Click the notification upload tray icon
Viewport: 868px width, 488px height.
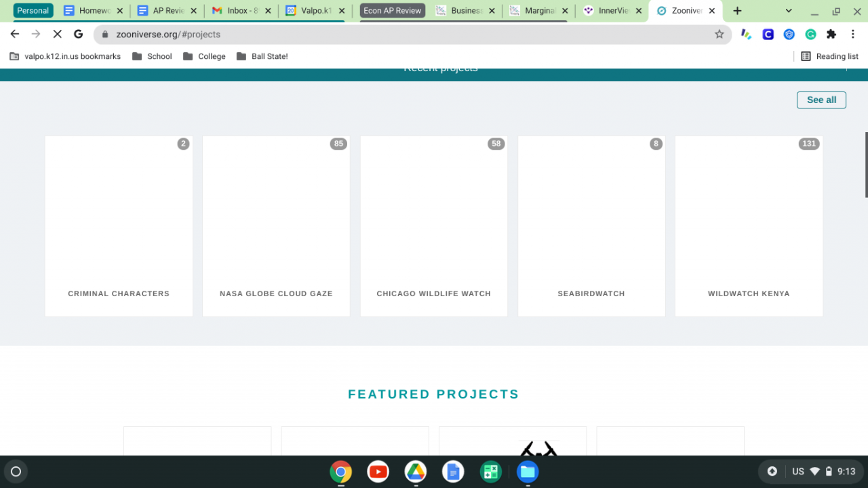(772, 472)
